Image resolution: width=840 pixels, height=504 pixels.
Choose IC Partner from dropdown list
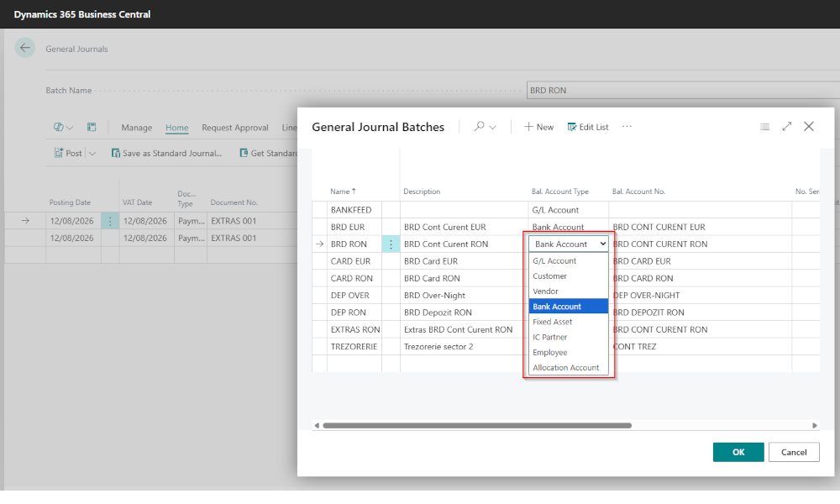point(569,337)
